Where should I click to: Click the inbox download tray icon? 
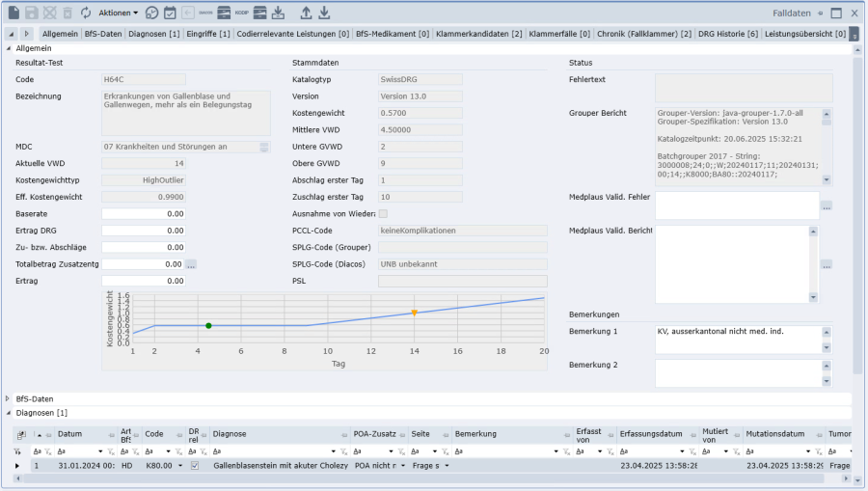(x=278, y=13)
